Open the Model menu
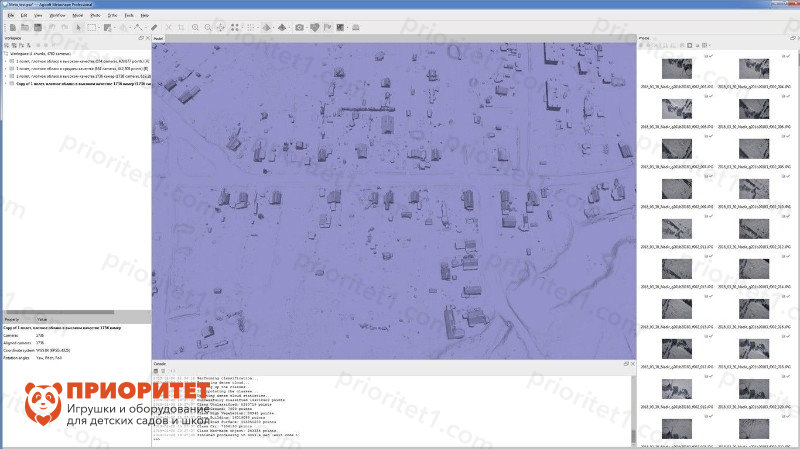The image size is (800, 449). 78,15
